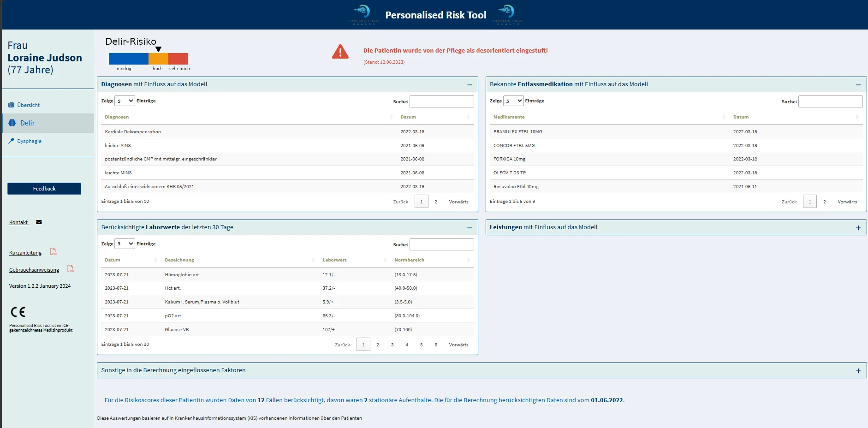Focus the Entlassmedikation search field

point(831,101)
